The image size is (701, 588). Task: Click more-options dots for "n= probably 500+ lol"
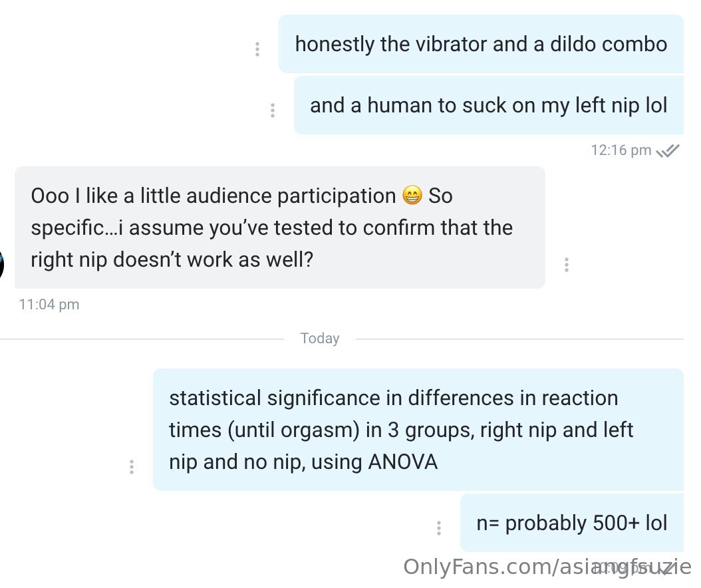(439, 528)
